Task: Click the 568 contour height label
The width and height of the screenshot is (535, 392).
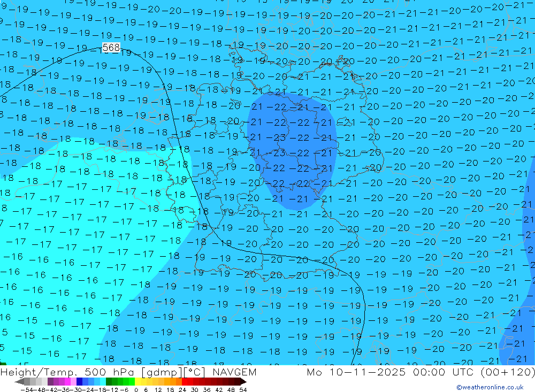Action: click(x=111, y=48)
